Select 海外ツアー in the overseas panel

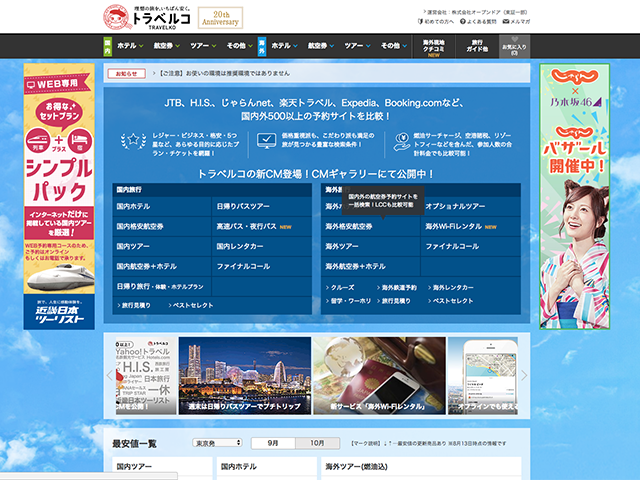(371, 247)
